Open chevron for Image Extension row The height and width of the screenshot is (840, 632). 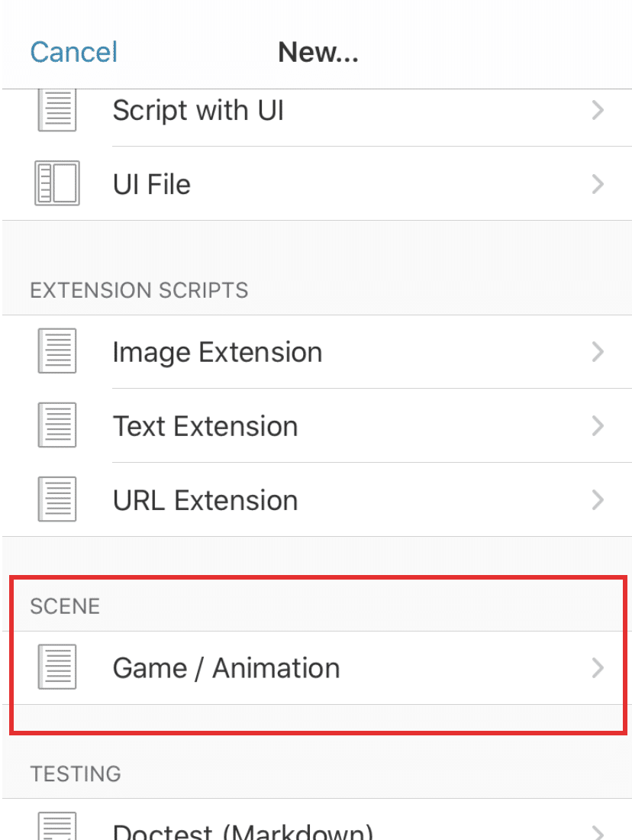[x=598, y=351]
